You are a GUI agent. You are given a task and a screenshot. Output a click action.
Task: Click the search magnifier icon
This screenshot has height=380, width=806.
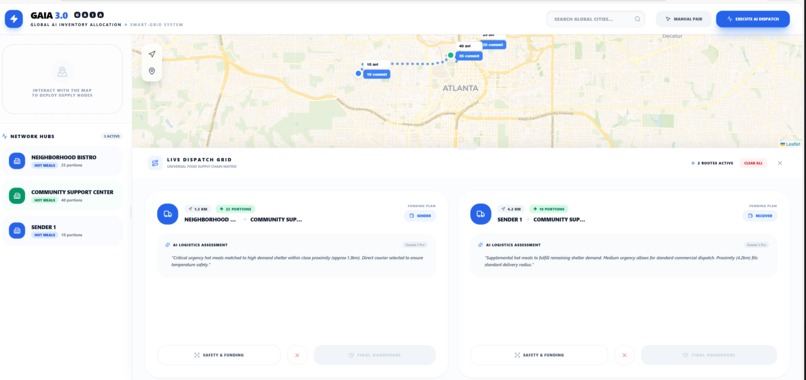tap(637, 19)
